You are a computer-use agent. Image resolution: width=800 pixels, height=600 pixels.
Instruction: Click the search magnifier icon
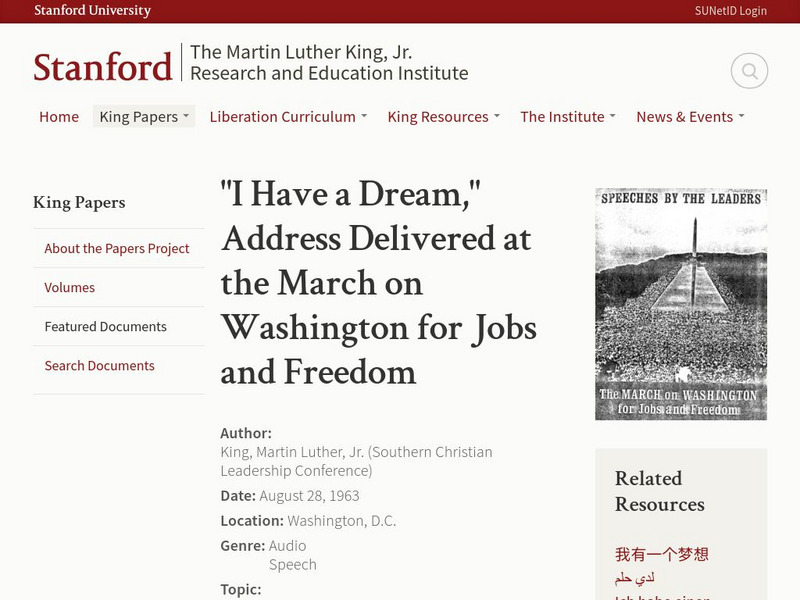[x=749, y=71]
